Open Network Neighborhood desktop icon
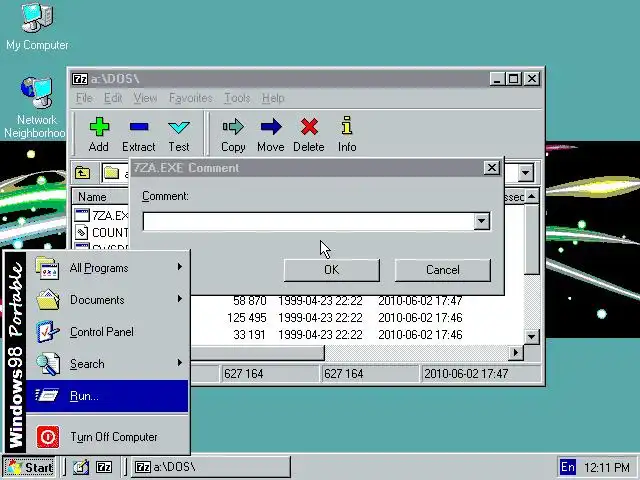The image size is (640, 480). [x=36, y=108]
